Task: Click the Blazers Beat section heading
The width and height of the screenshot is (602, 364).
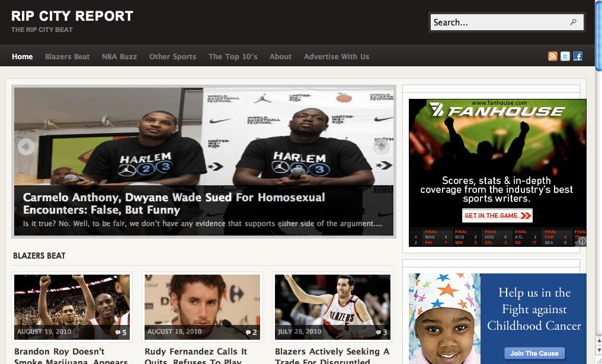Action: coord(39,256)
